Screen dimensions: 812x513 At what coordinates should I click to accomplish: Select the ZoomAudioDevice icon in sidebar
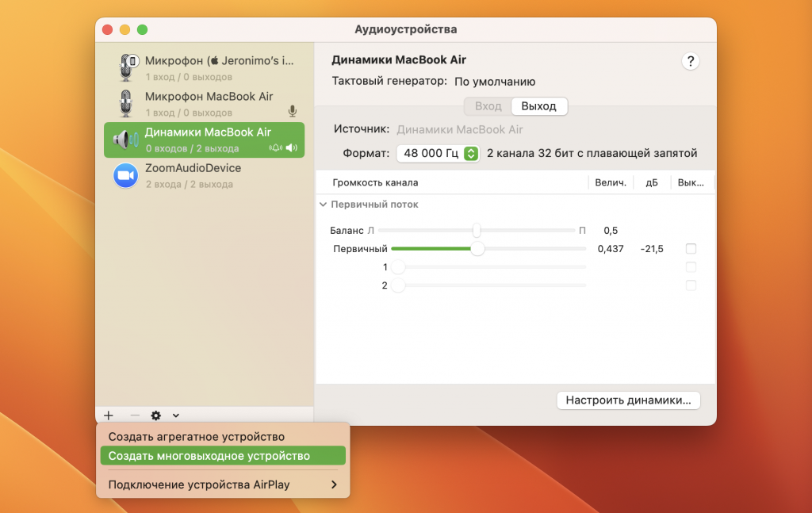click(x=125, y=175)
